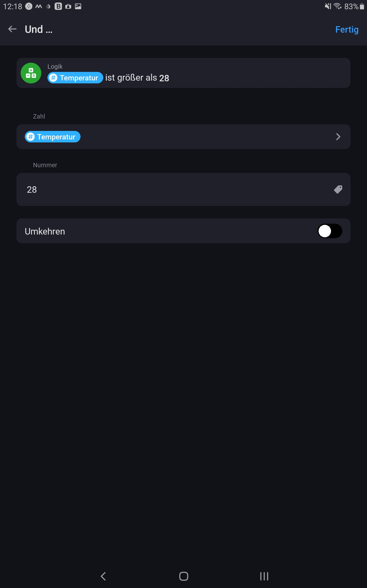The width and height of the screenshot is (367, 588).
Task: Select the Temperatur tag in Logik card
Action: (x=75, y=78)
